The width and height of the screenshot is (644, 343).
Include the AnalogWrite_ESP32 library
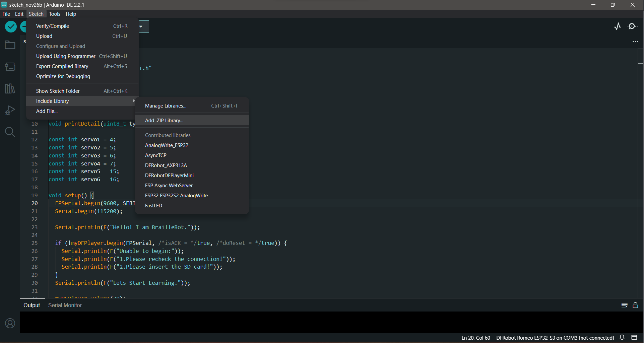192,145
